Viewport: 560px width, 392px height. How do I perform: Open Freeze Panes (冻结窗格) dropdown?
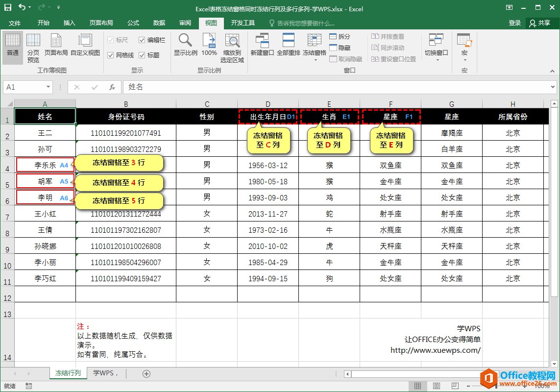[314, 48]
